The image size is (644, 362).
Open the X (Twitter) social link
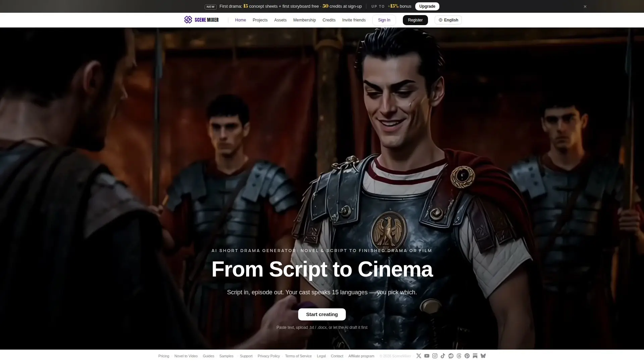[419, 356]
